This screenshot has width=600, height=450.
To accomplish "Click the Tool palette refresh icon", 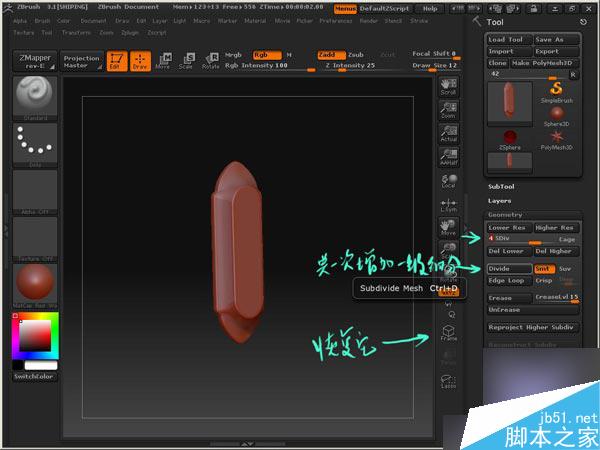I will point(583,22).
